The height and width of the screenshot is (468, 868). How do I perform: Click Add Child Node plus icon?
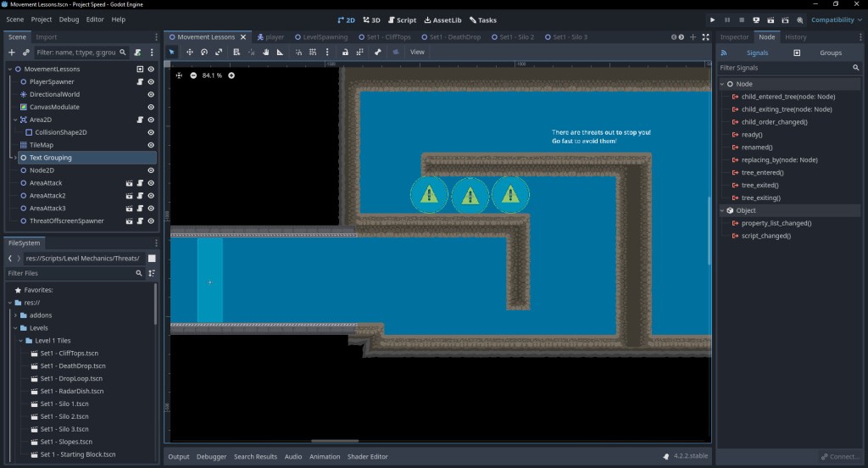coord(12,53)
